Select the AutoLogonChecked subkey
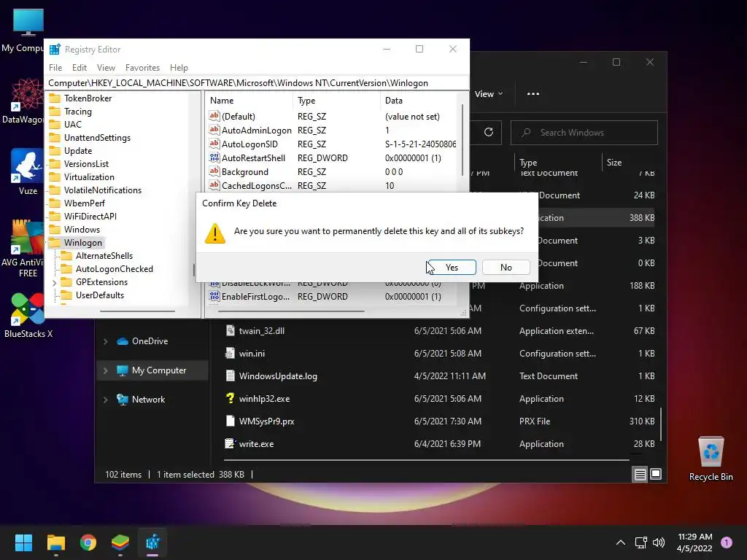The width and height of the screenshot is (747, 560). [x=115, y=269]
